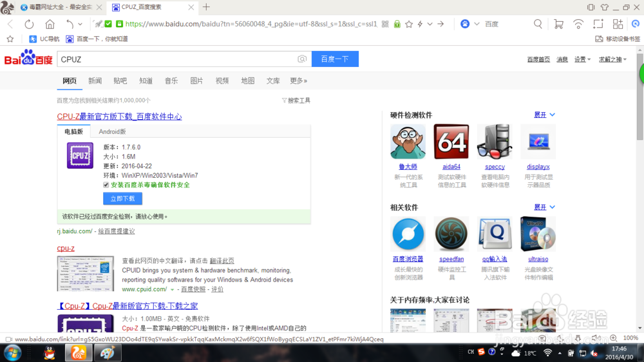Open the 百度一下，你就知道 bookmark

point(97,39)
